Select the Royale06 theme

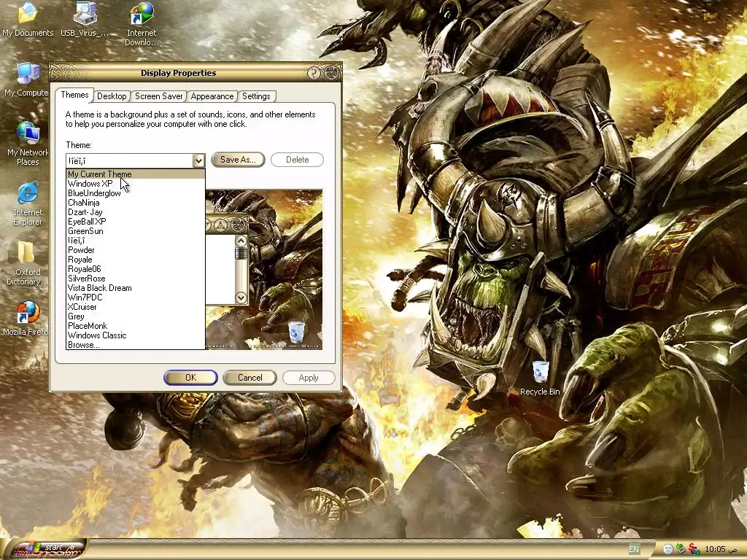[135, 269]
